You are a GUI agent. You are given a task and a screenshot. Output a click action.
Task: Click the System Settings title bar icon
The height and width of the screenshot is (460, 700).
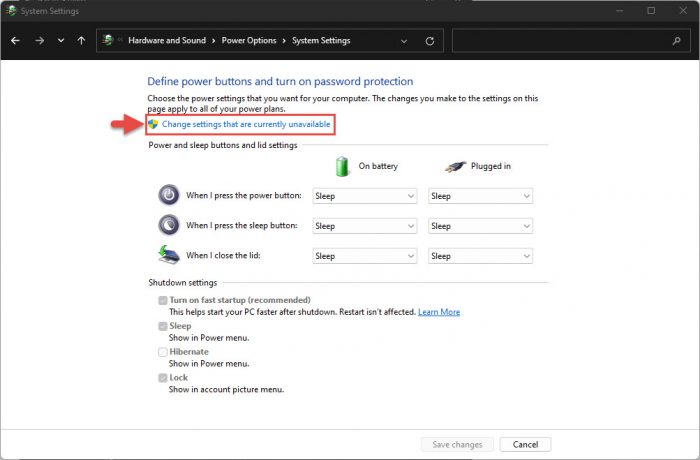pos(12,10)
